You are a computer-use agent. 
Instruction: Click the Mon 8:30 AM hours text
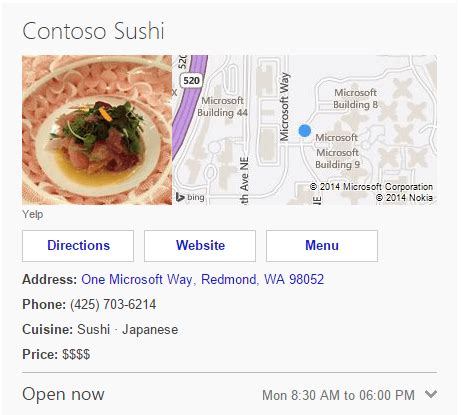(x=338, y=395)
